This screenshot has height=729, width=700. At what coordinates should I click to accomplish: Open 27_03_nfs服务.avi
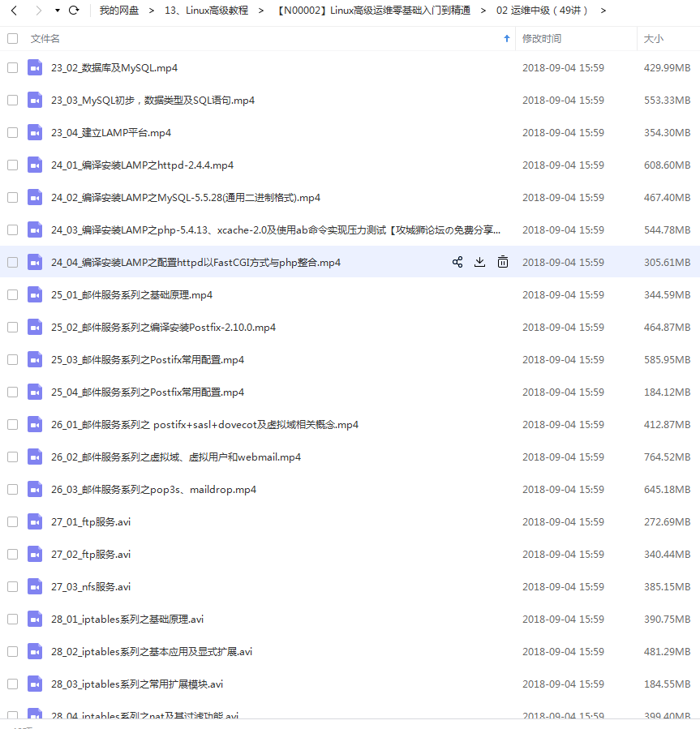pyautogui.click(x=91, y=587)
